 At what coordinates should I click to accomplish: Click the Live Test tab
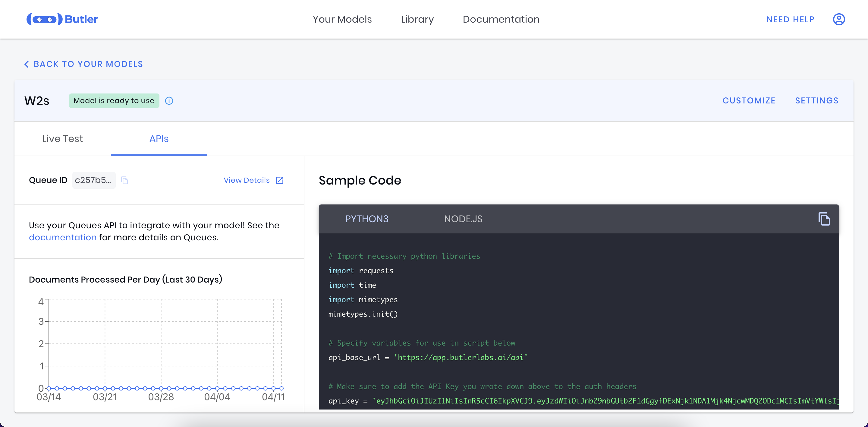click(63, 139)
